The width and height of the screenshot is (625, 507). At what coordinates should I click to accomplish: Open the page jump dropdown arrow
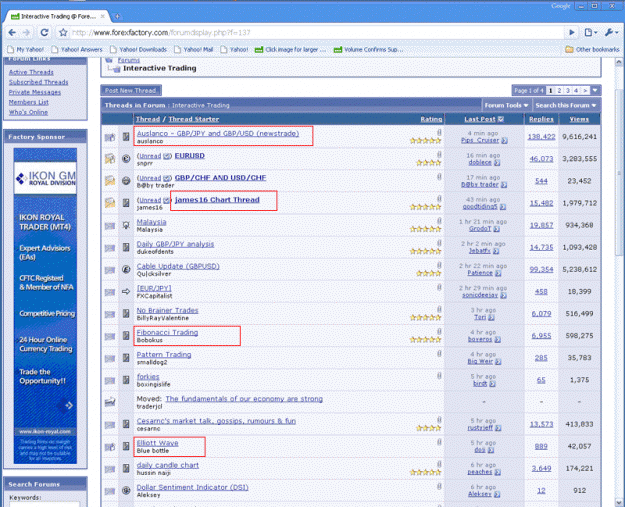pos(595,90)
